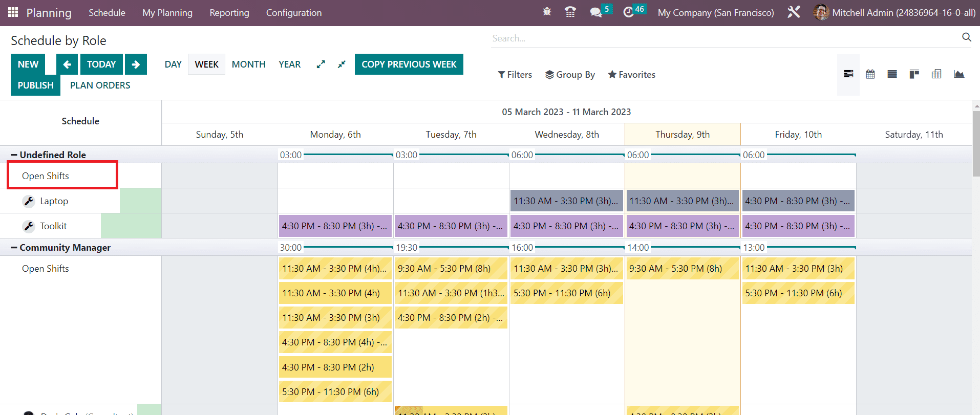This screenshot has width=980, height=415.
Task: Click the vertical scrollbar thumb
Action: click(x=976, y=143)
